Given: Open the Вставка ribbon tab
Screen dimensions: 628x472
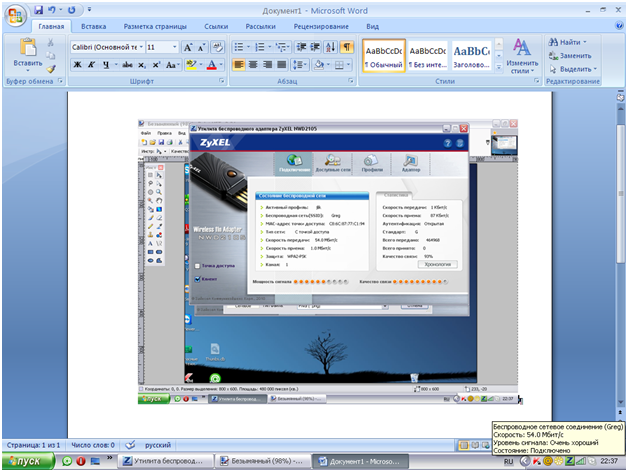Looking at the screenshot, I should tap(94, 26).
